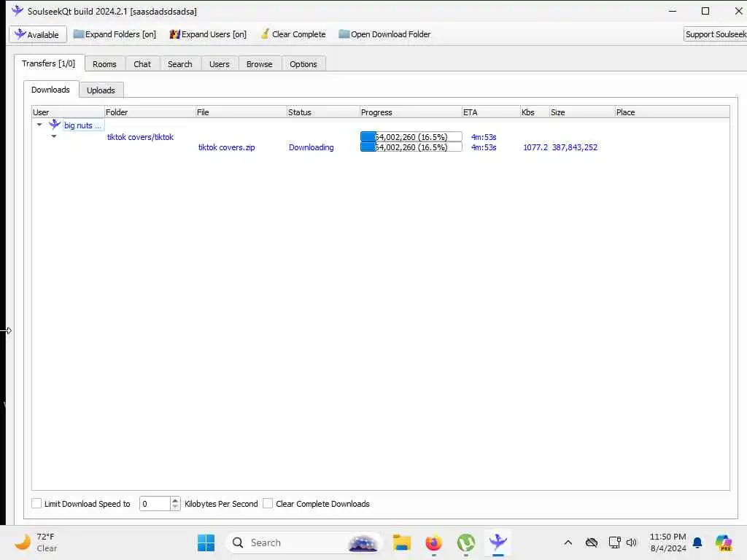
Task: Click ETA 4m:53s in the tiktok covers.zip row
Action: [x=484, y=147]
